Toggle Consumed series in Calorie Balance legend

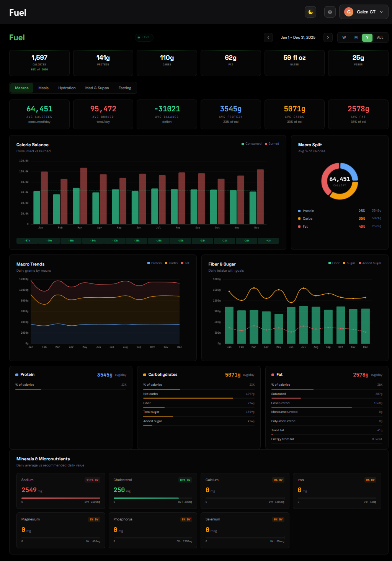(x=252, y=144)
